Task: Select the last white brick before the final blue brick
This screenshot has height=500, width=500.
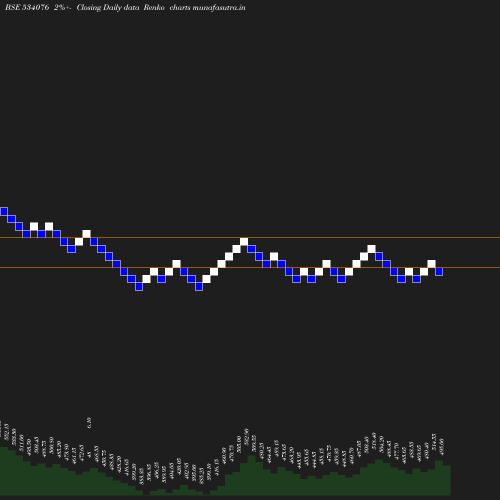Action: [x=432, y=264]
